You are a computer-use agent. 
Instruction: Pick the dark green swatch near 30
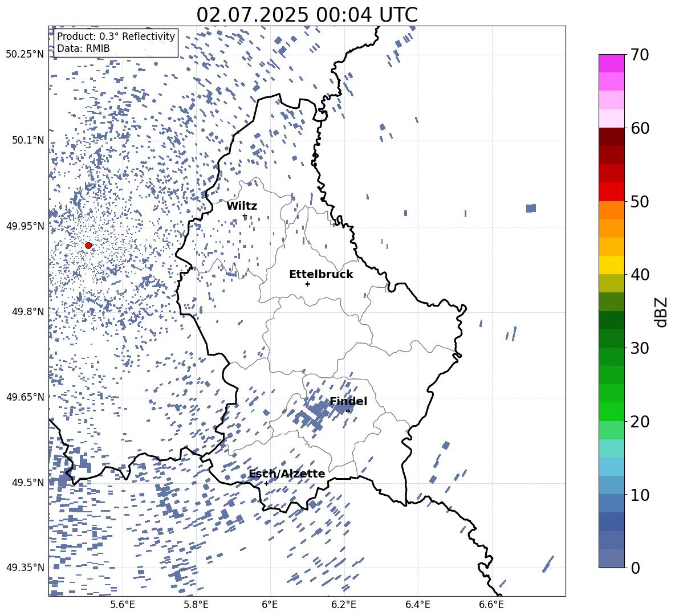click(612, 339)
